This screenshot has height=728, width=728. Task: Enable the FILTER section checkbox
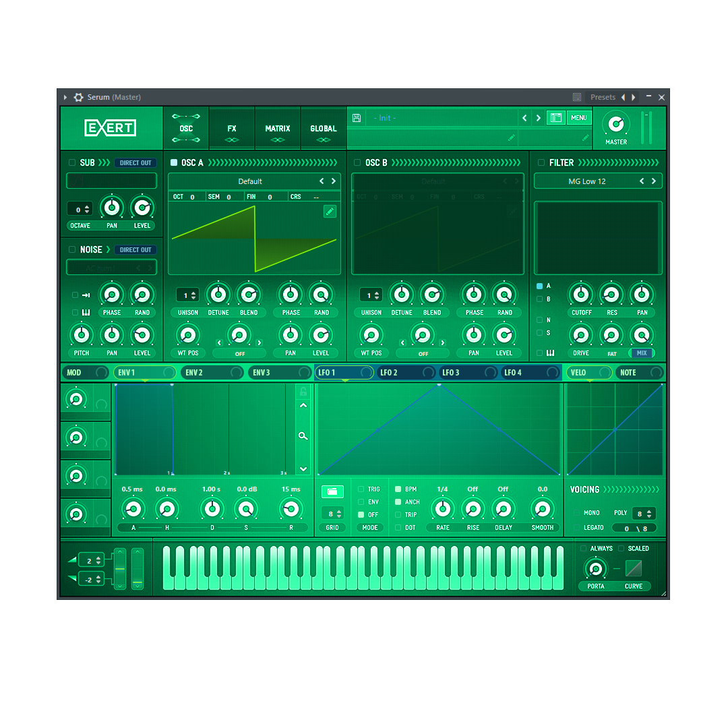(541, 162)
